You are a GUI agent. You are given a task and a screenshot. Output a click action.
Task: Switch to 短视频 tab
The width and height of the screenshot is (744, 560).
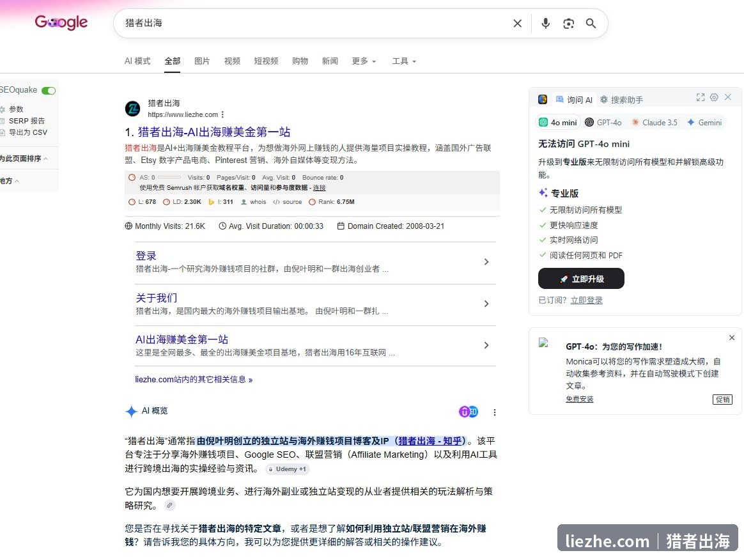pyautogui.click(x=266, y=61)
